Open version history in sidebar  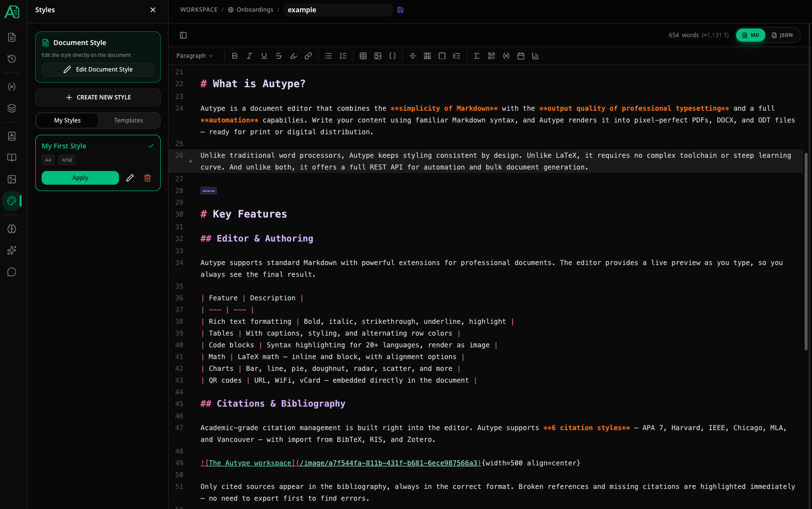(12, 59)
